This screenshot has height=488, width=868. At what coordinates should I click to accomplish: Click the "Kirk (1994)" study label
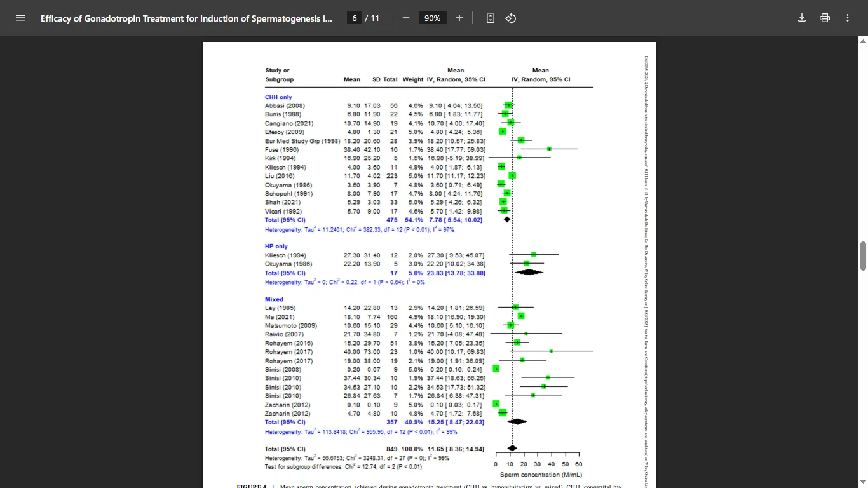pyautogui.click(x=280, y=158)
